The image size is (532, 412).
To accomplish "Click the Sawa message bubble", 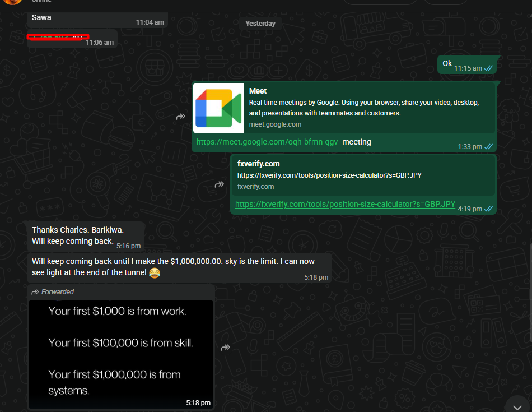I will pos(97,20).
